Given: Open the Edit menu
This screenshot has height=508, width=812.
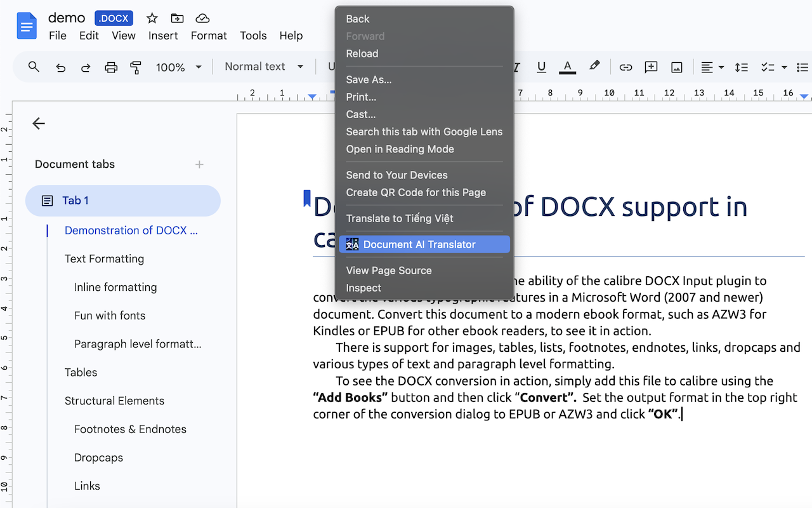Looking at the screenshot, I should 89,36.
